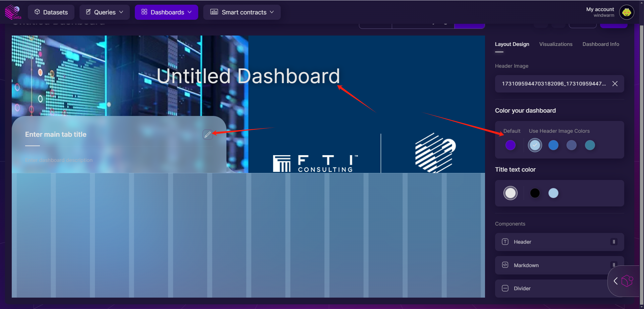Open the floating cube widget icon

click(627, 281)
